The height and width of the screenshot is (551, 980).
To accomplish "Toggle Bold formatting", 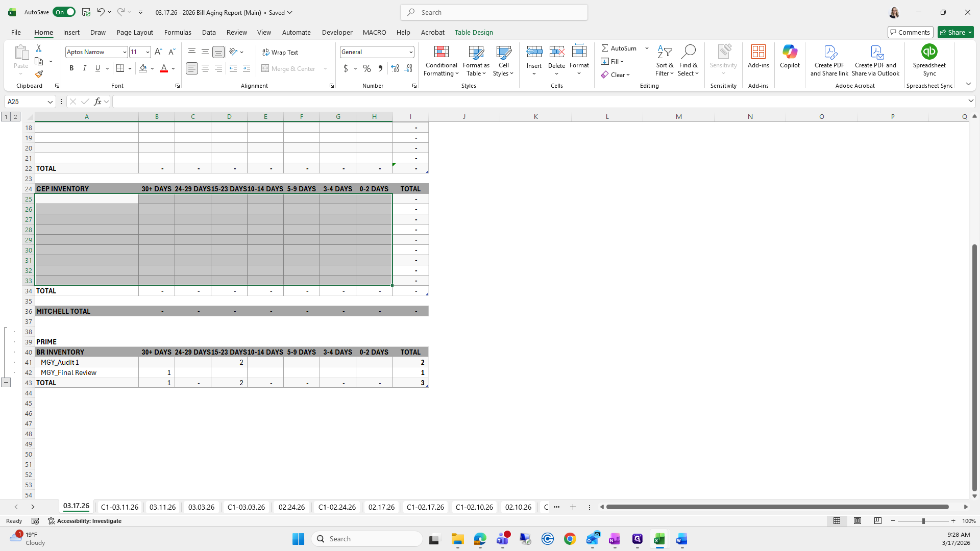I will [71, 68].
